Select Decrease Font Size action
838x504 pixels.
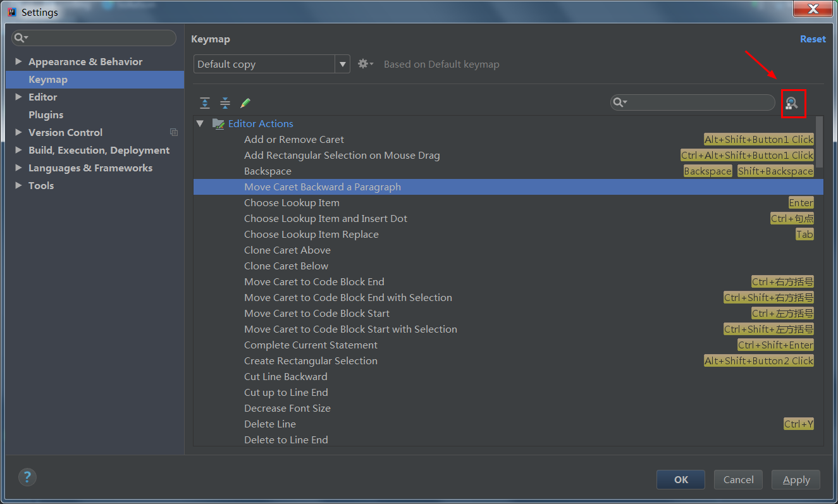pos(287,408)
